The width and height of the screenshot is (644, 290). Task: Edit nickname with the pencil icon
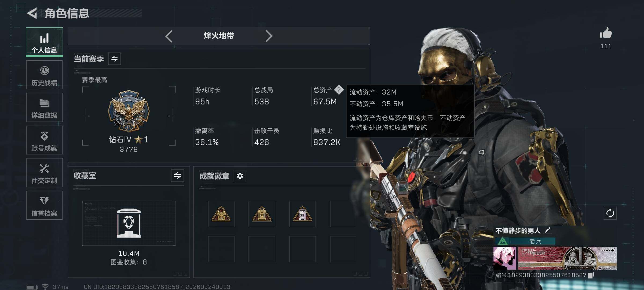[548, 231]
